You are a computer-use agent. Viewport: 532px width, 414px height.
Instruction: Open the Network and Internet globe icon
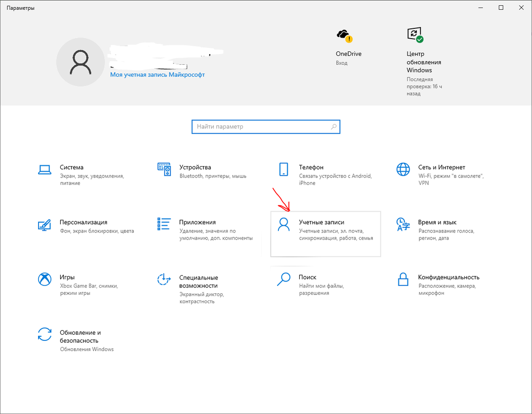click(x=403, y=169)
